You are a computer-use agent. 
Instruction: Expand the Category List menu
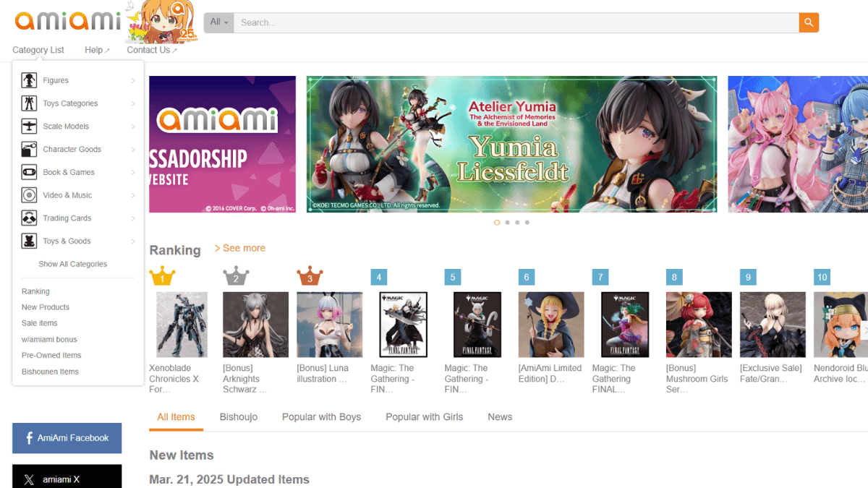point(38,50)
